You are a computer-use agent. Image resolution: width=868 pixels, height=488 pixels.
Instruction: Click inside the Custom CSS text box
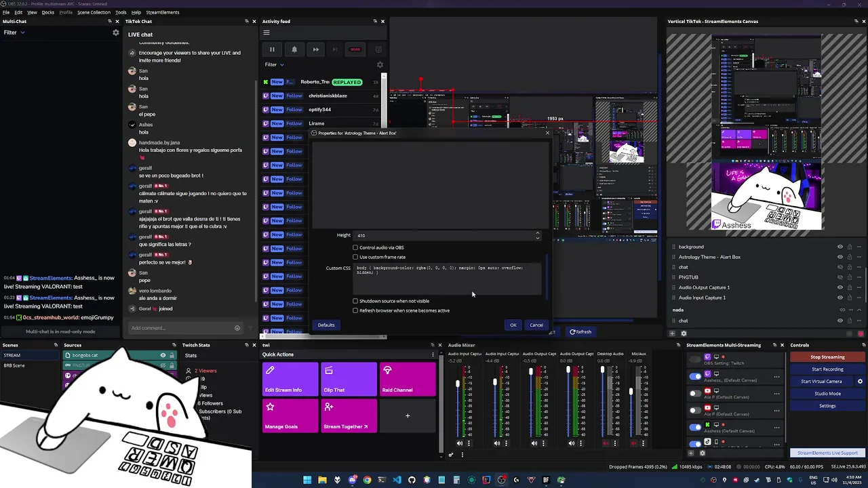point(448,279)
